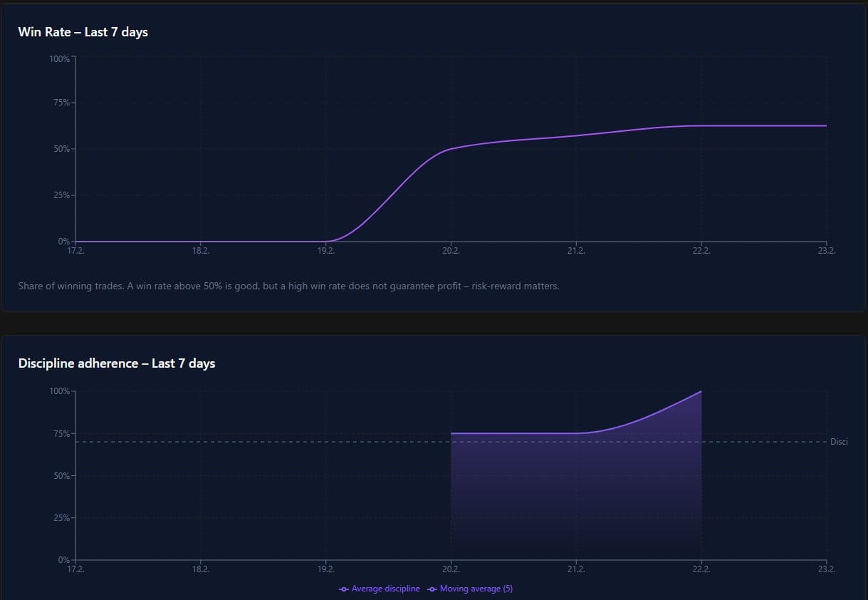Click the 25% label on Discipline adherence y-axis
The height and width of the screenshot is (600, 868).
[61, 518]
